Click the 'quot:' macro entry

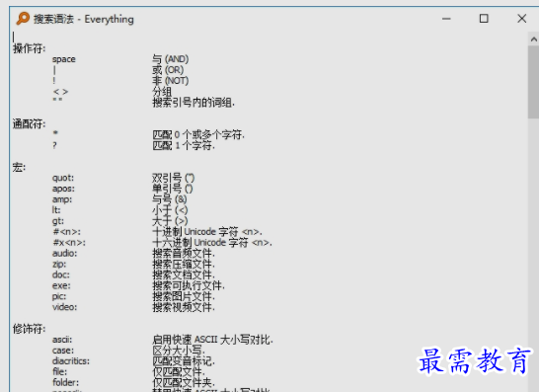click(x=63, y=178)
